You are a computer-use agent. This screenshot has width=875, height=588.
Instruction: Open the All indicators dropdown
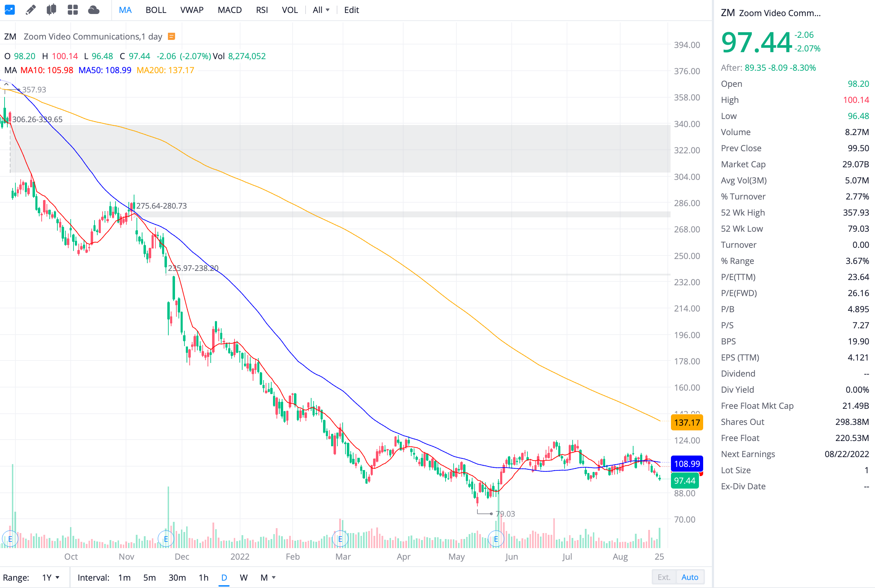click(x=321, y=10)
